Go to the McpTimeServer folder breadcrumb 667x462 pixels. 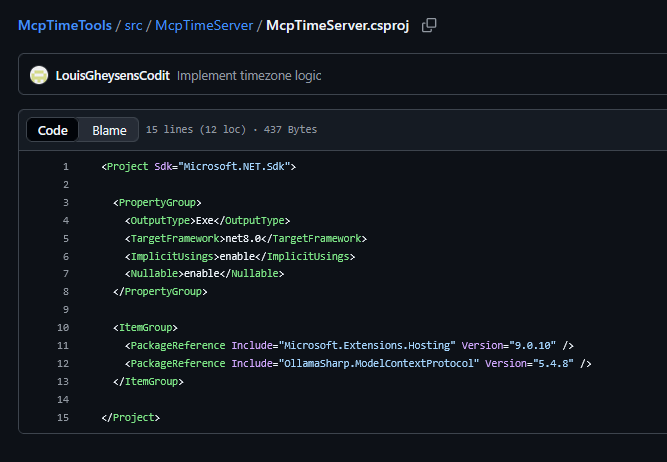click(204, 25)
